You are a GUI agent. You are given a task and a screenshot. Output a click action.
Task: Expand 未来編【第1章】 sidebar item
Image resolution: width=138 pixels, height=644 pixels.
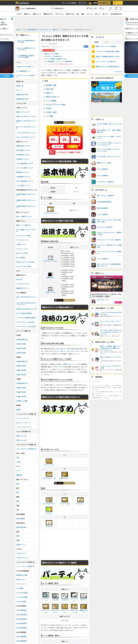coord(27,366)
